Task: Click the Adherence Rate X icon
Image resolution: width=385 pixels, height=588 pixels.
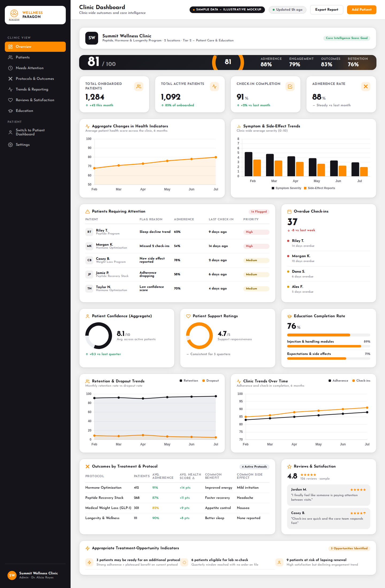Action: click(x=366, y=87)
